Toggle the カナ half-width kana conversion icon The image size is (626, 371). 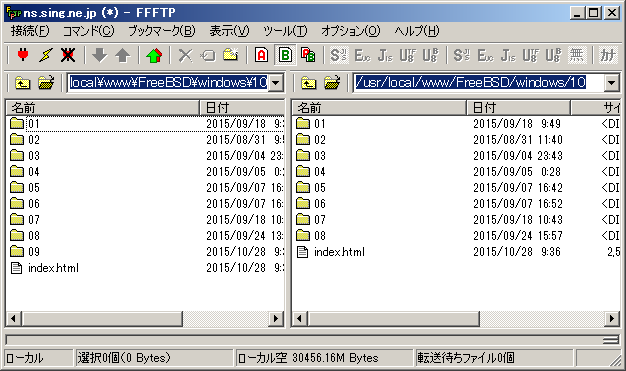tap(608, 55)
